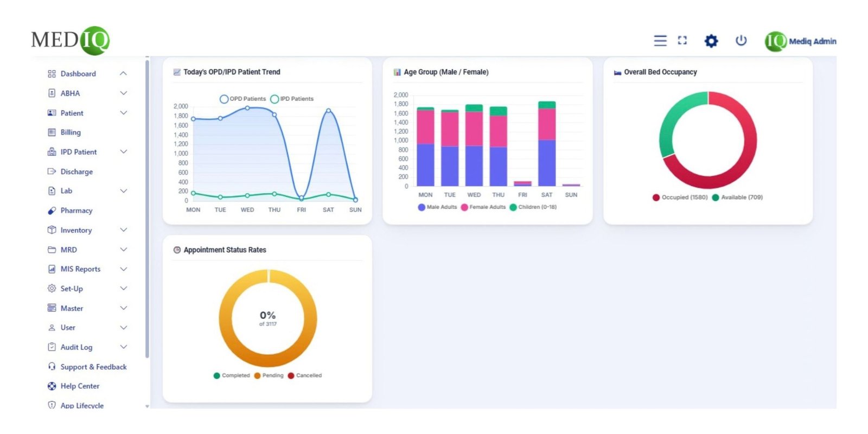Click the Discharge exit icon
This screenshot has height=434, width=868.
[52, 171]
